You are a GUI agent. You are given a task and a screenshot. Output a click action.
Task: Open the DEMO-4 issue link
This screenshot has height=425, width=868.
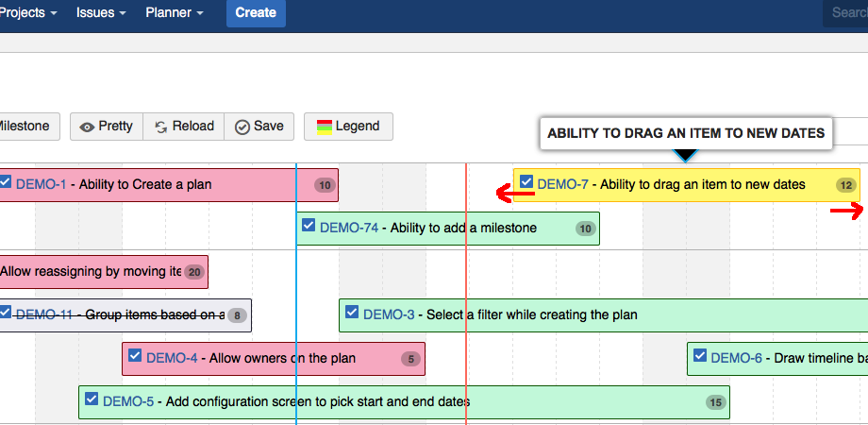(x=172, y=358)
